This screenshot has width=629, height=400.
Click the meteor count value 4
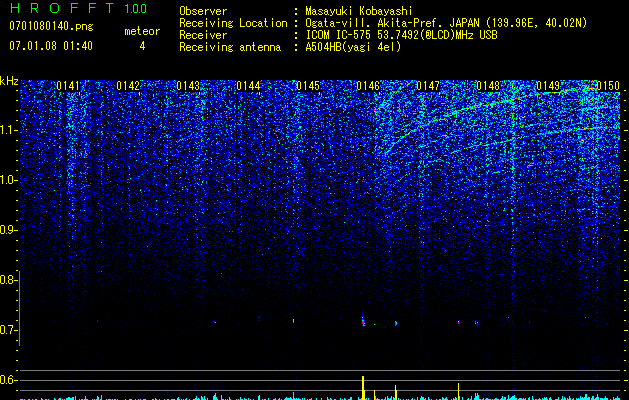(x=142, y=46)
